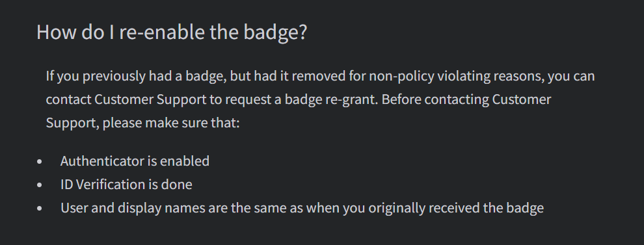The height and width of the screenshot is (245, 644).
Task: Click the phrase "non-policy violating reasons"
Action: tap(456, 76)
